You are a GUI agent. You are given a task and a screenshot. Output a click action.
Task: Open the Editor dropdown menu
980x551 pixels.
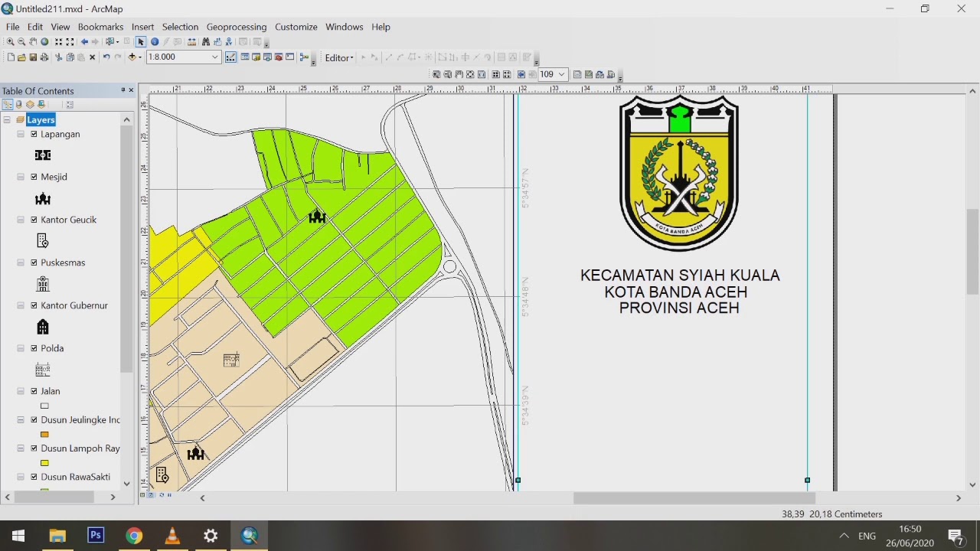(339, 57)
